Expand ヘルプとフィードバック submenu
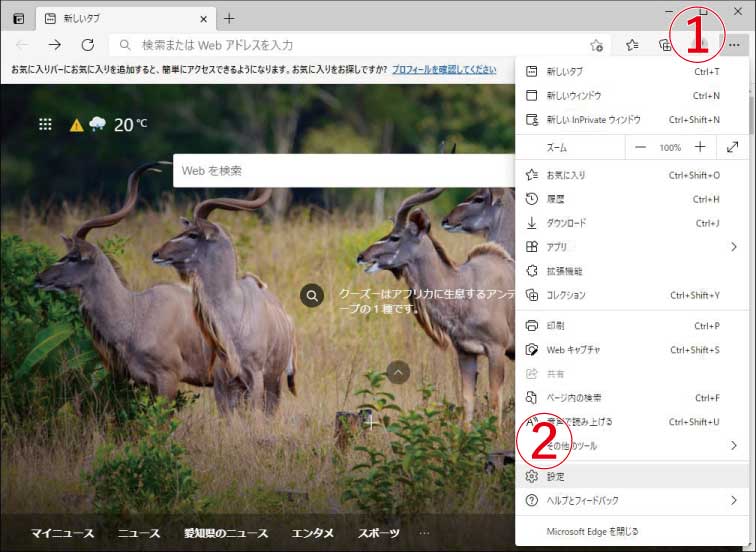Image resolution: width=756 pixels, height=552 pixels. pyautogui.click(x=732, y=500)
